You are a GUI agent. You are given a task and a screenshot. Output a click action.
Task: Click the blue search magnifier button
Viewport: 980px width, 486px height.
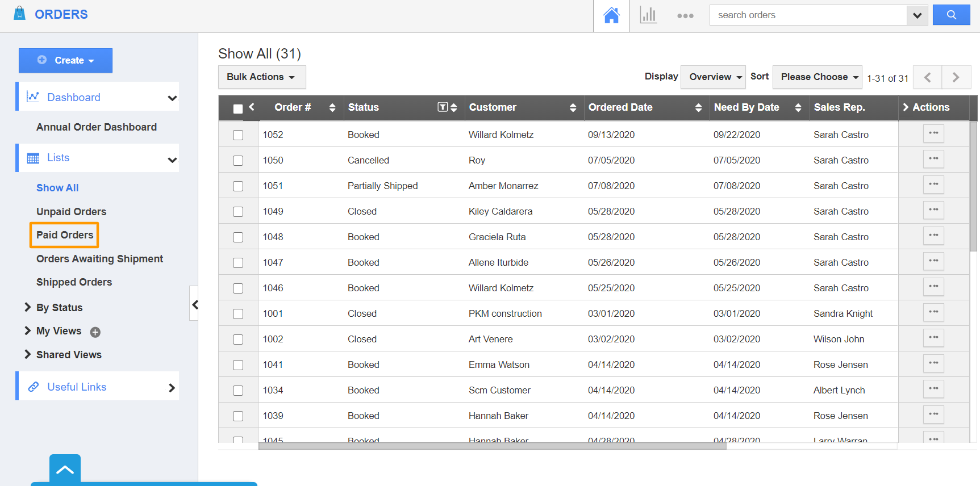[x=951, y=15]
